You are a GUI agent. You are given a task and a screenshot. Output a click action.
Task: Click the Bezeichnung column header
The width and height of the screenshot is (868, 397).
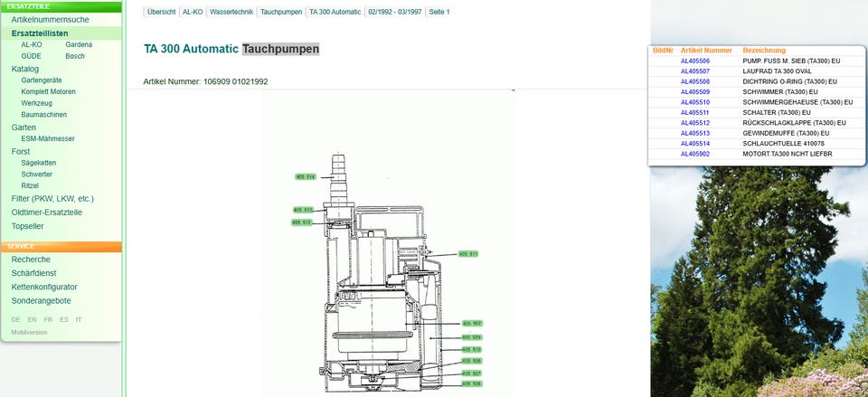point(764,51)
